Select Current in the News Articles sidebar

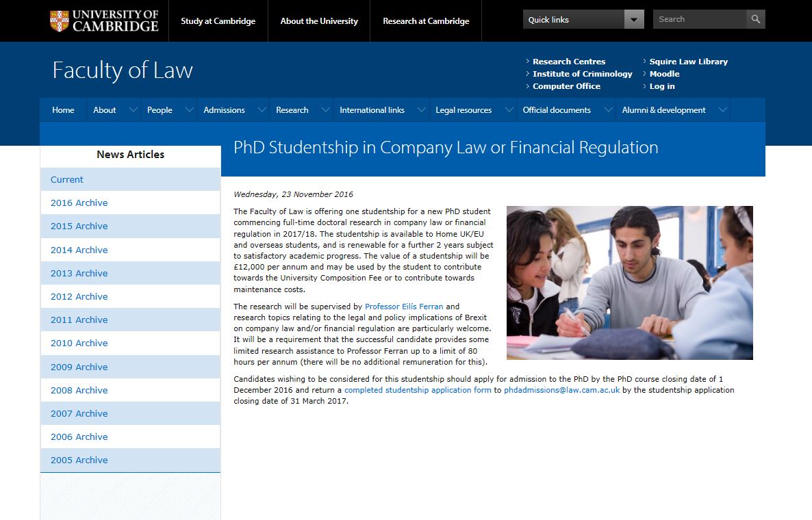point(66,179)
